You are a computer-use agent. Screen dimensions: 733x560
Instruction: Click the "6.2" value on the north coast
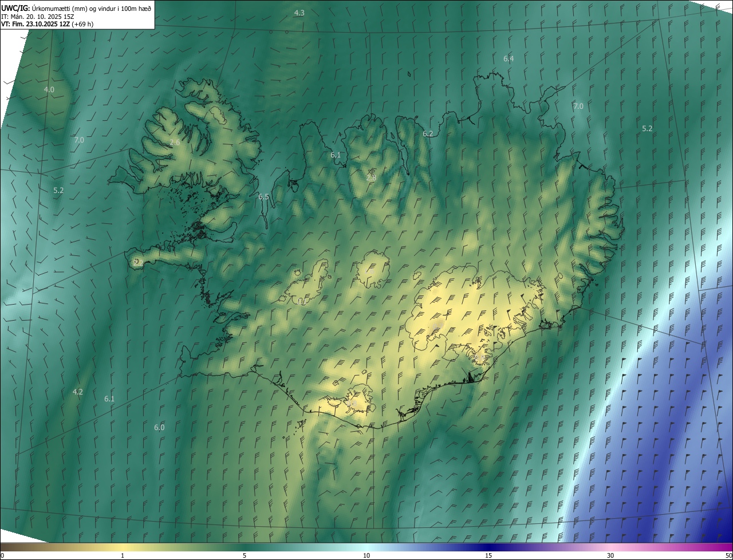(x=428, y=133)
